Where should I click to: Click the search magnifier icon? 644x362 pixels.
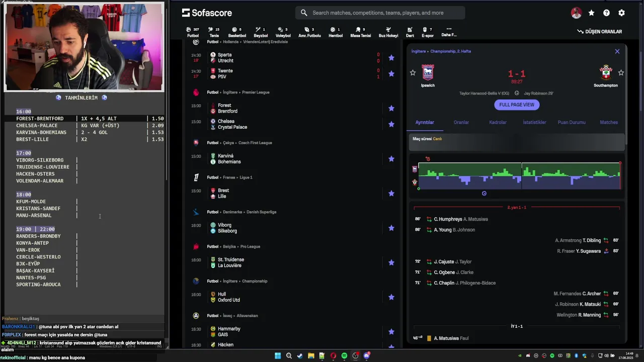304,13
